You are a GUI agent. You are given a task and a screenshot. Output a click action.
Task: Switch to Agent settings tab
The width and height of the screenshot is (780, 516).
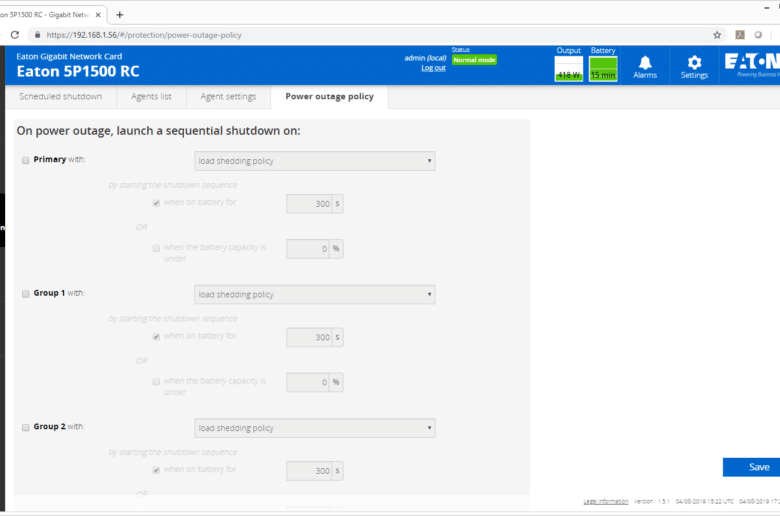(228, 97)
